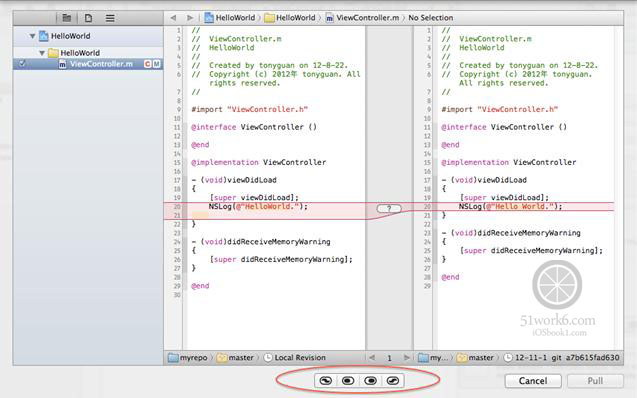
Task: Click right NSLog(@"Hello World.") conflict line
Action: pos(510,206)
